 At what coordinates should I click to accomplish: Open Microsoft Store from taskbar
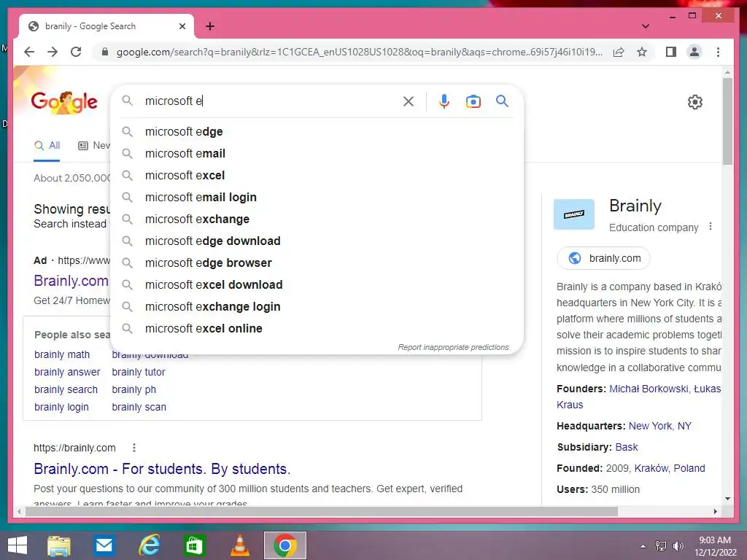click(194, 545)
